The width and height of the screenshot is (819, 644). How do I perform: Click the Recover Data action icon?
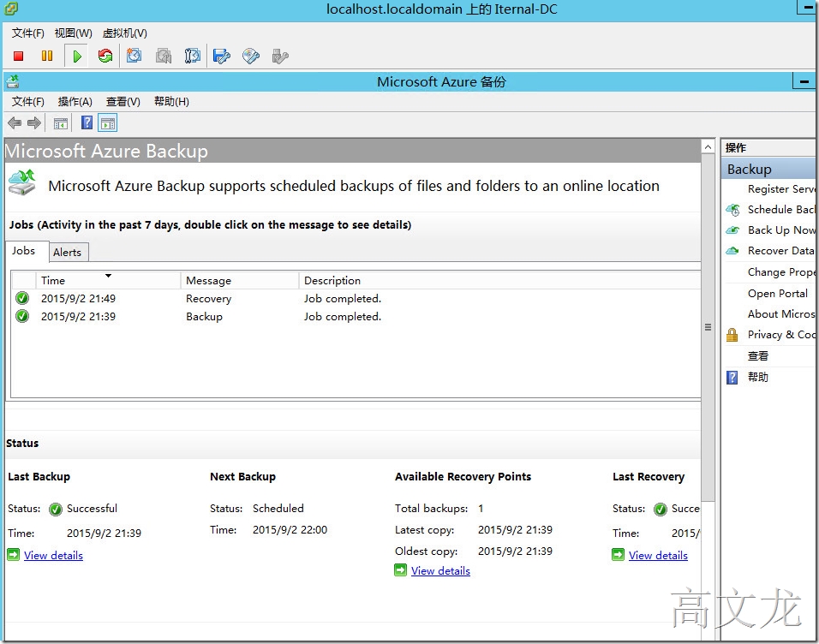pos(732,251)
